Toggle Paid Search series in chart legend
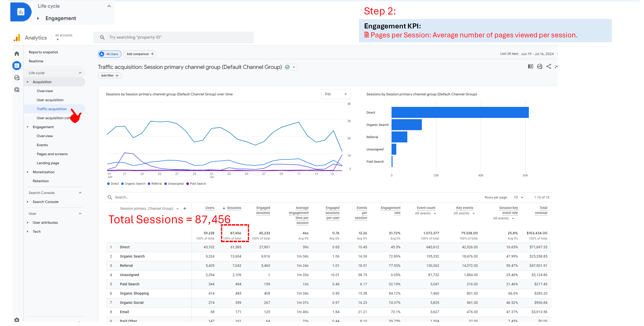The width and height of the screenshot is (644, 326). pyautogui.click(x=196, y=184)
